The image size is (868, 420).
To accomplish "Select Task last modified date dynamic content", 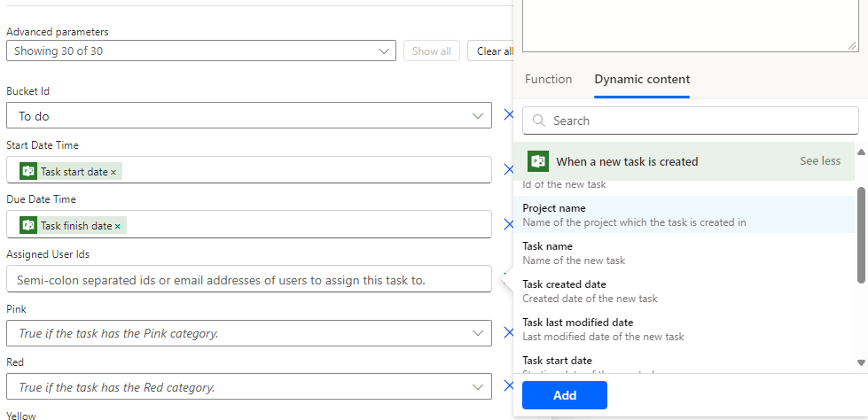I will 684,330.
